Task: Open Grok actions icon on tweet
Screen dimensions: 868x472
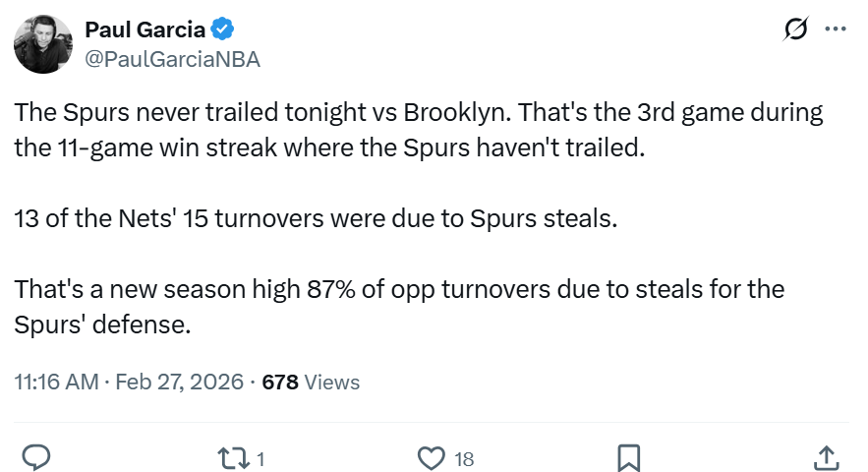Action: pos(795,30)
